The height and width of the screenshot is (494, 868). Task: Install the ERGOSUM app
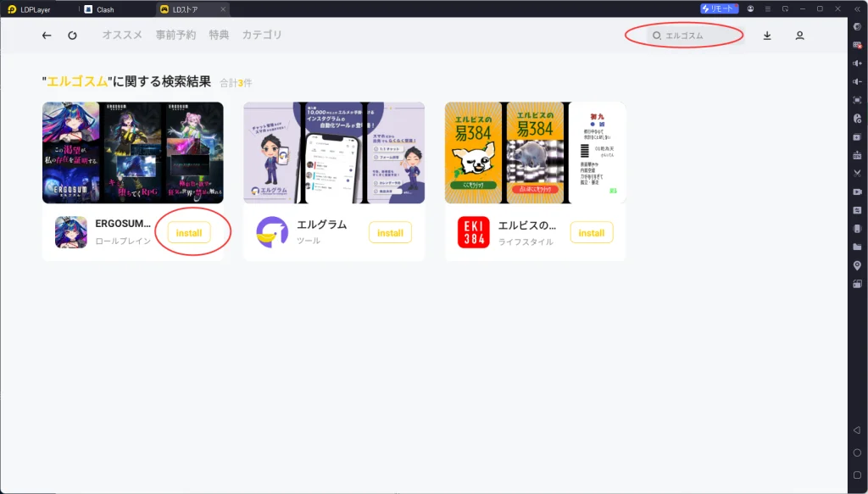pos(189,233)
